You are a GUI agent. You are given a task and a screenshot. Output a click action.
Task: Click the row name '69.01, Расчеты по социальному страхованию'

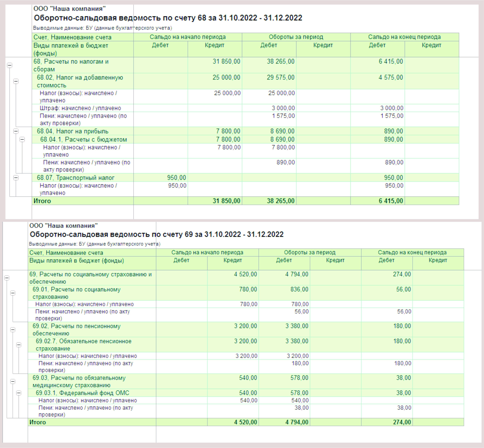pyautogui.click(x=77, y=293)
